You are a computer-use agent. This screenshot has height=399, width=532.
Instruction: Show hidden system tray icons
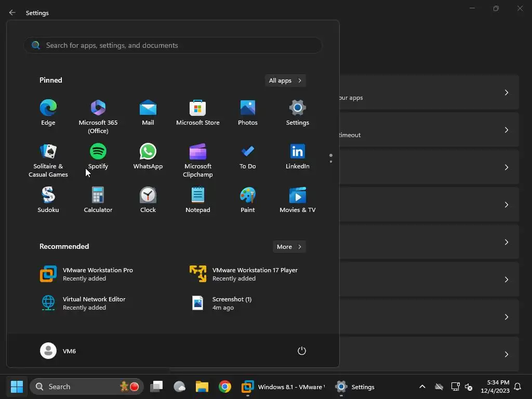pyautogui.click(x=422, y=387)
